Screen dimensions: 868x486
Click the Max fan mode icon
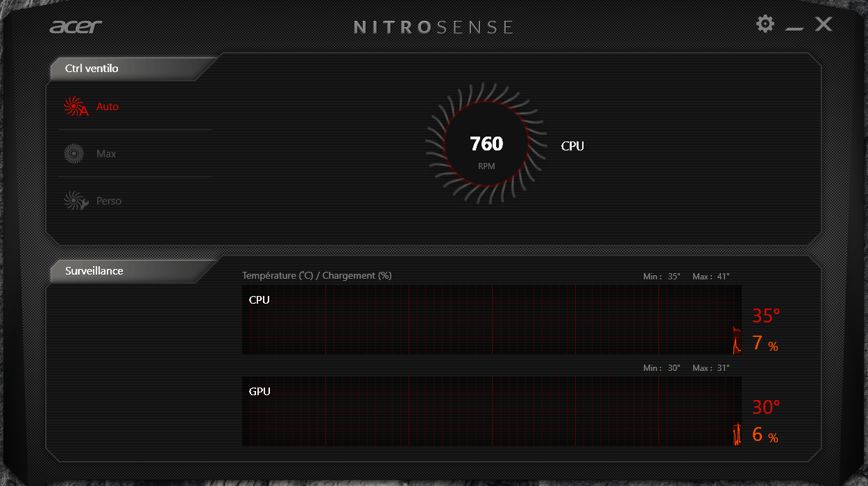tap(74, 153)
